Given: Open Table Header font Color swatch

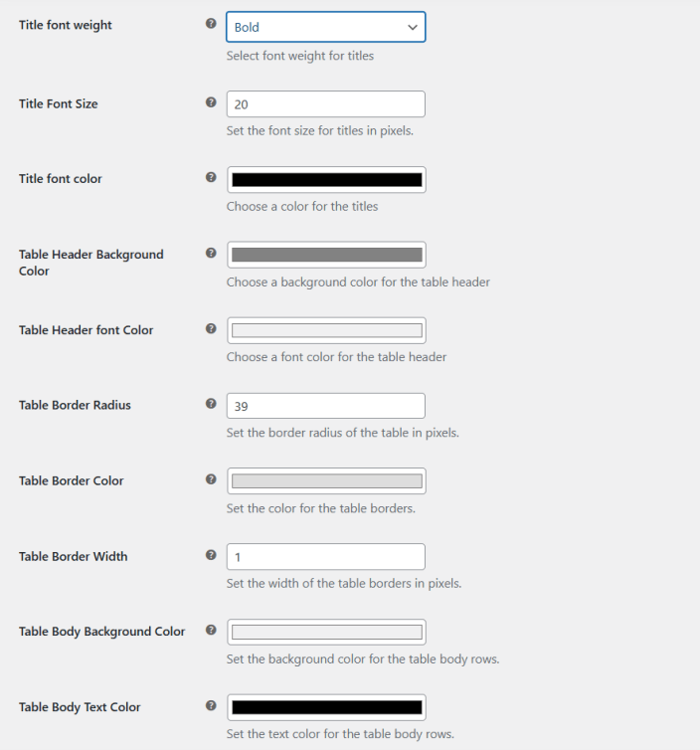Looking at the screenshot, I should coord(326,330).
